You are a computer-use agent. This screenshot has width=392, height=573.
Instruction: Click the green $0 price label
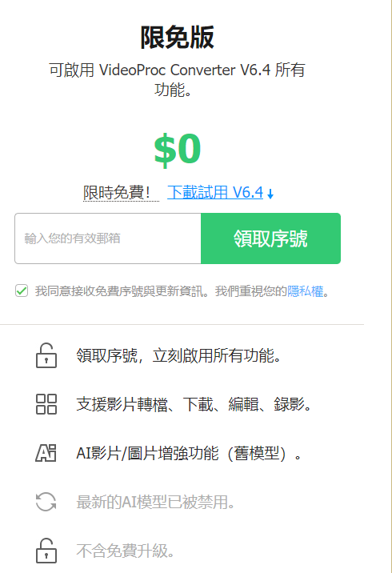point(178,149)
